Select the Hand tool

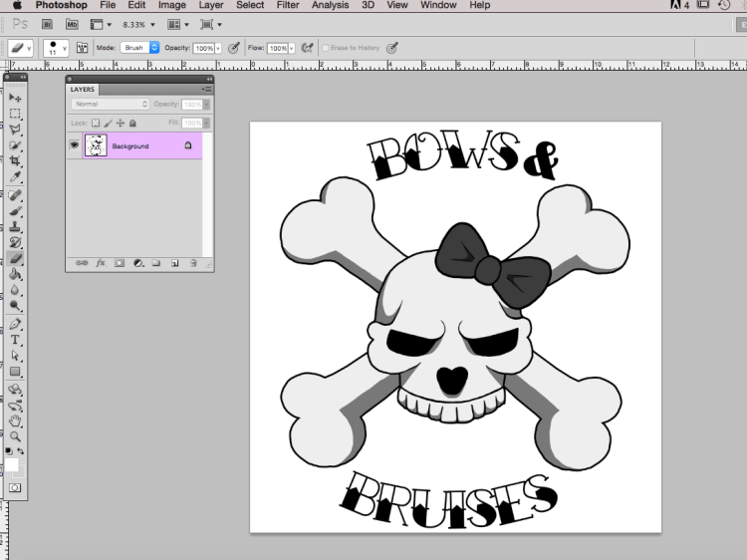point(16,420)
